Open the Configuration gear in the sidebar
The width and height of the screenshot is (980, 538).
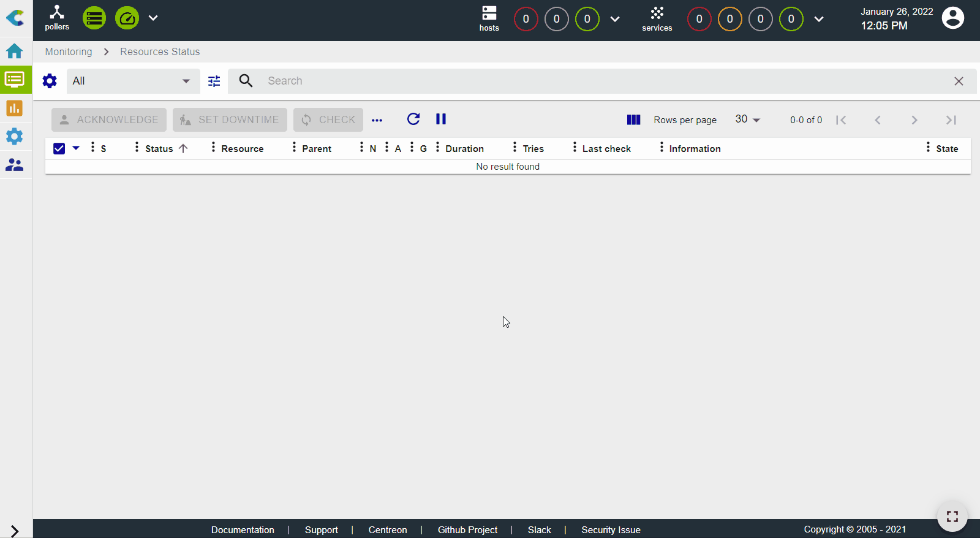tap(15, 136)
